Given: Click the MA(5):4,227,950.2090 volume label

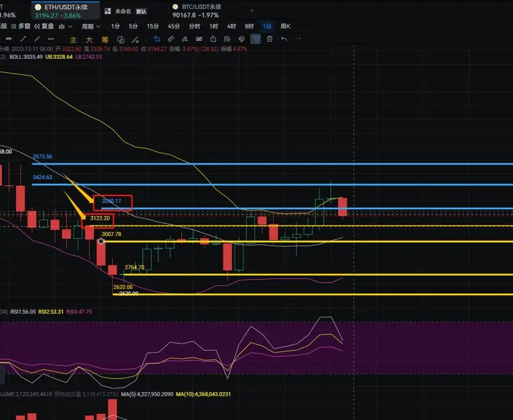Looking at the screenshot, I should (147, 394).
